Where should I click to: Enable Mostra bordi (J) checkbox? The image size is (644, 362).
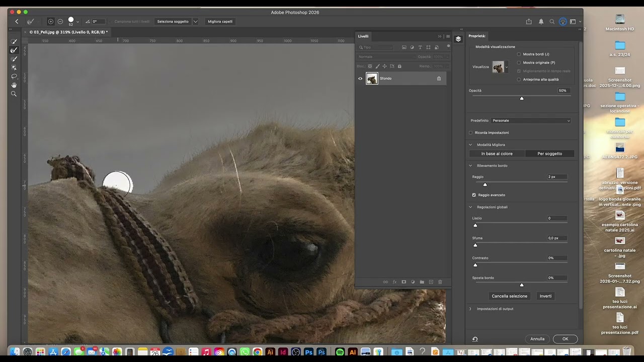click(x=519, y=54)
